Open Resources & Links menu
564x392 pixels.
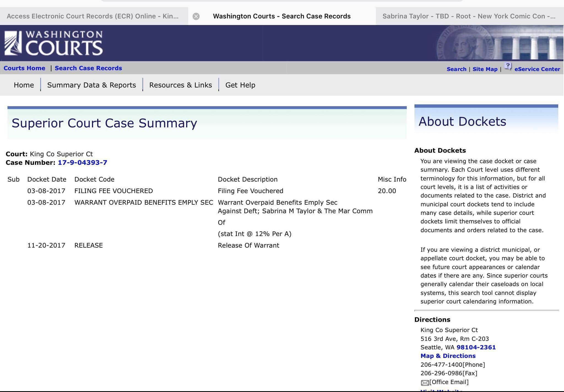tap(180, 85)
